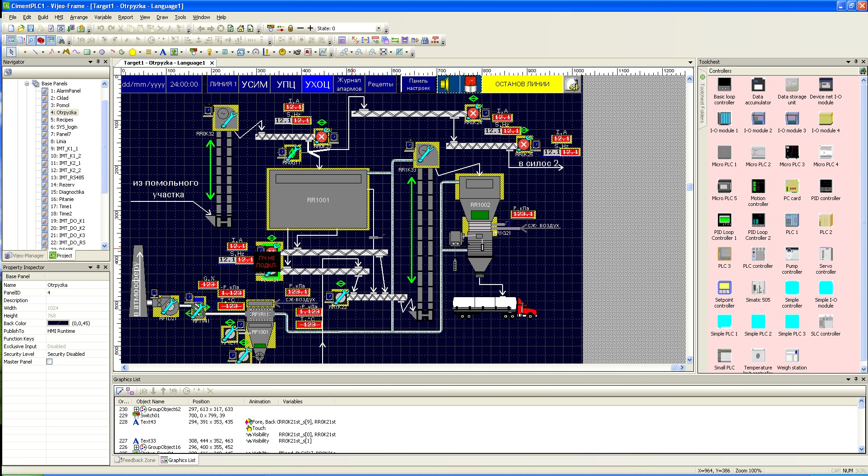Select the Text tool letter A

[x=163, y=52]
